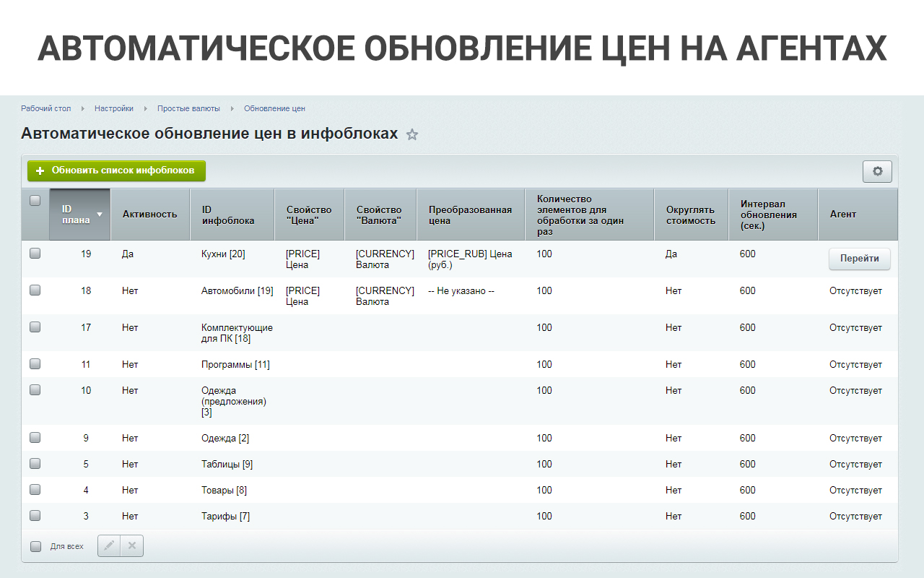The width and height of the screenshot is (924, 578).
Task: Open Рабочий стол breadcrumb link
Action: (46, 109)
